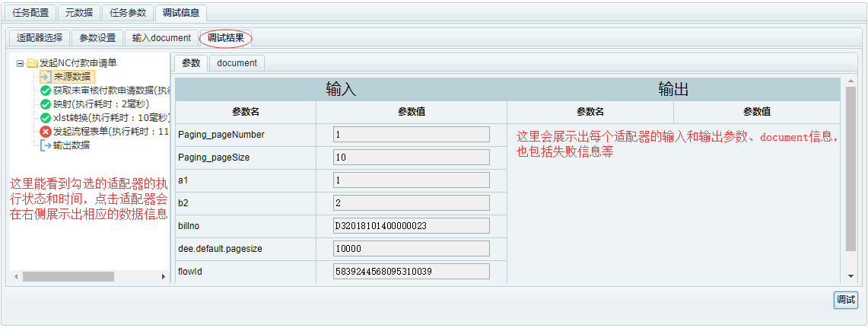Click the parameter table scrollbar down arrow
Image resolution: width=868 pixels, height=328 pixels.
pos(851,276)
